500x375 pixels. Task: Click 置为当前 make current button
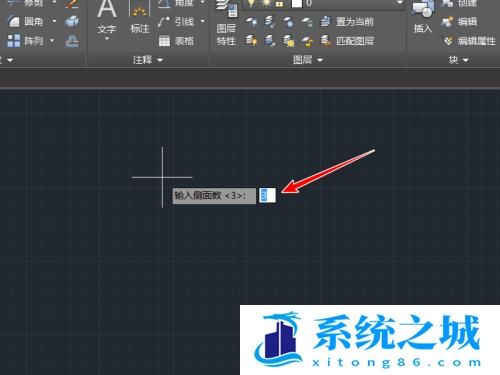(x=347, y=22)
